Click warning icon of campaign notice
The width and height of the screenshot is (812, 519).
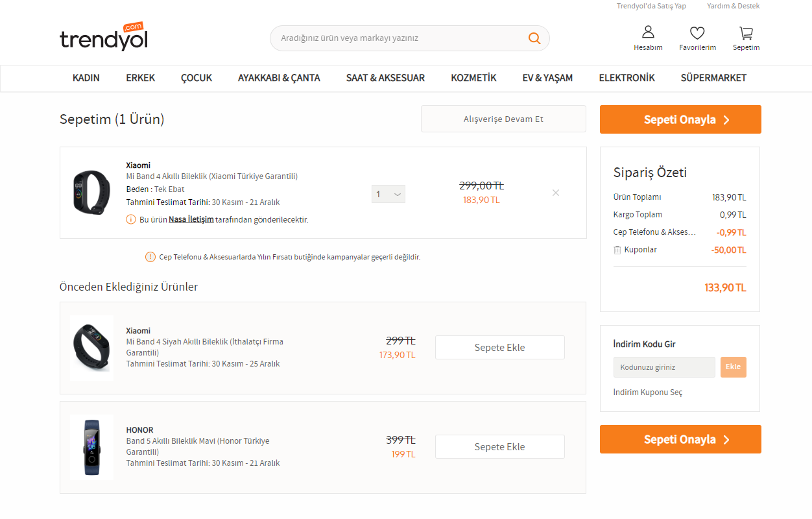(150, 257)
